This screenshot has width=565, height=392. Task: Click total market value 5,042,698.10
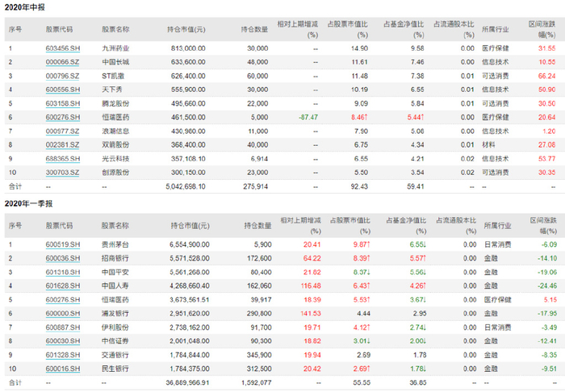tap(186, 186)
